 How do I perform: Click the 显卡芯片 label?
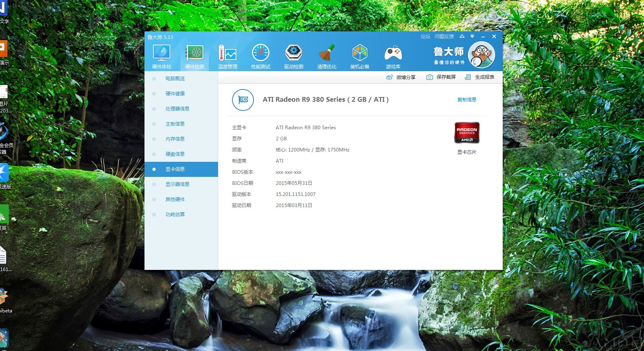point(467,152)
